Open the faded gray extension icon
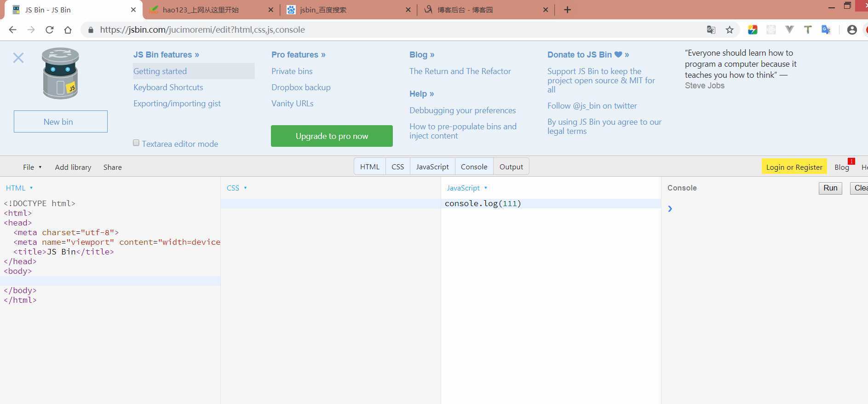This screenshot has height=404, width=868. click(771, 30)
